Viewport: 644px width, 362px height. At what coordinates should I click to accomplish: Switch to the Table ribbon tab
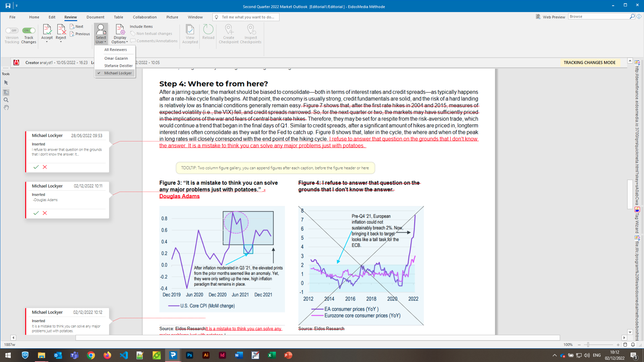(118, 17)
